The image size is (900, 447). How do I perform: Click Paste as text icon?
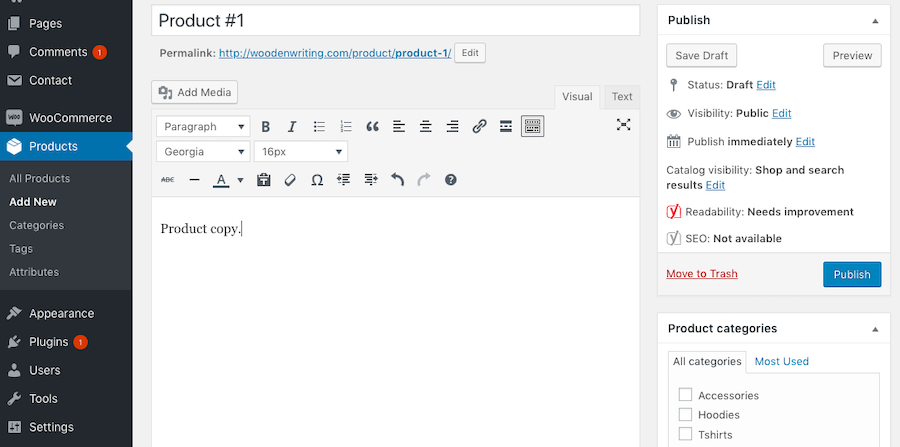[x=263, y=180]
